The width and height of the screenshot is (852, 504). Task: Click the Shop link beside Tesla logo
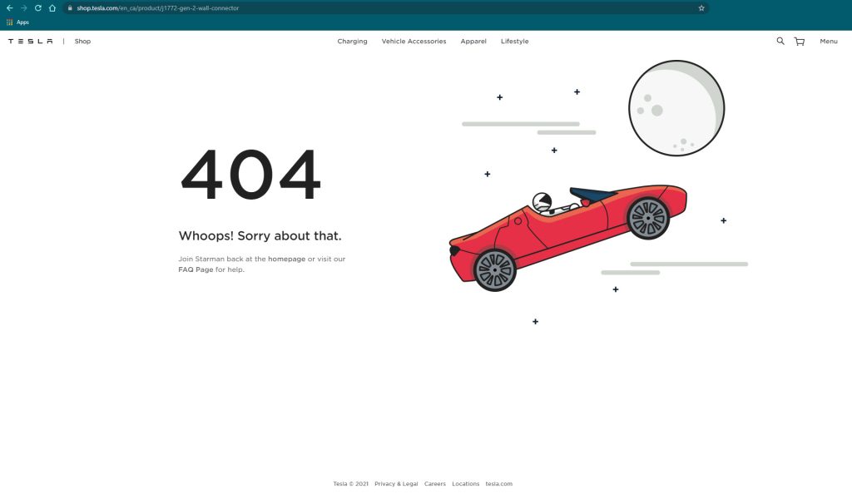coord(82,42)
